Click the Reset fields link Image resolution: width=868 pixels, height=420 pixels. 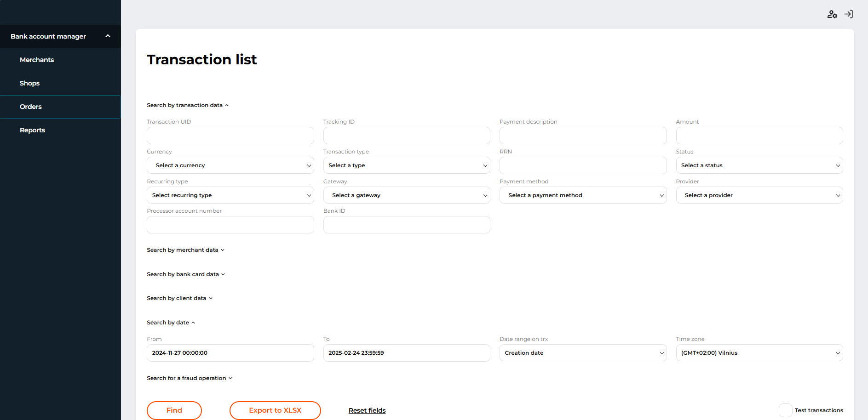pyautogui.click(x=367, y=410)
